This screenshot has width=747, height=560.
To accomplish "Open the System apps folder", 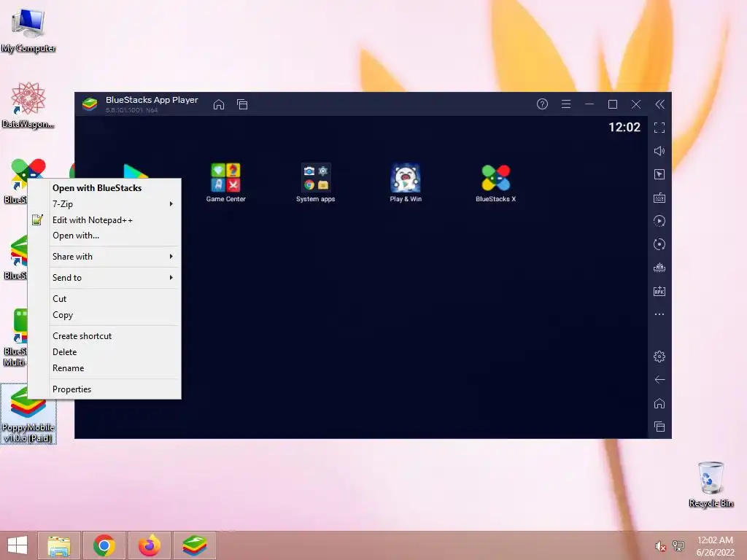I will pos(315,182).
